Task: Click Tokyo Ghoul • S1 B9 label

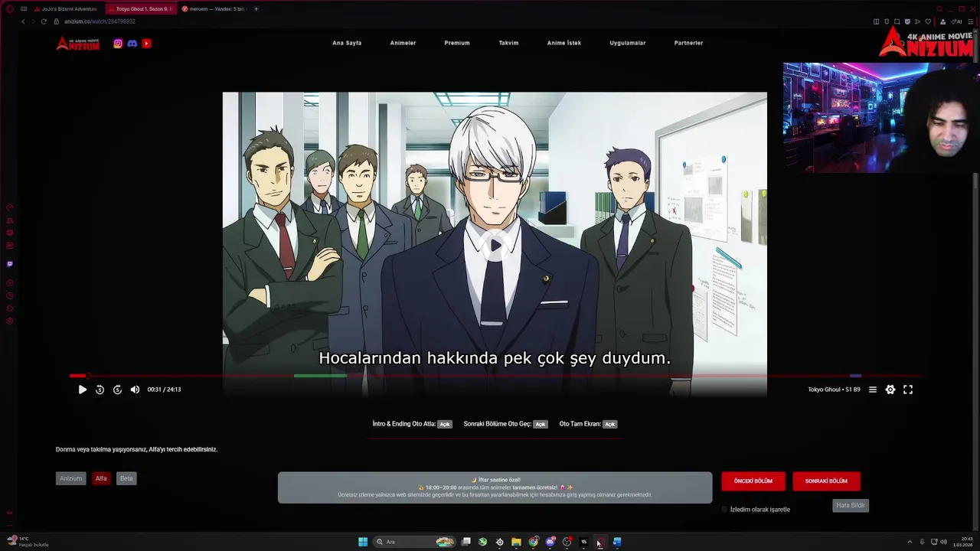Action: click(834, 390)
